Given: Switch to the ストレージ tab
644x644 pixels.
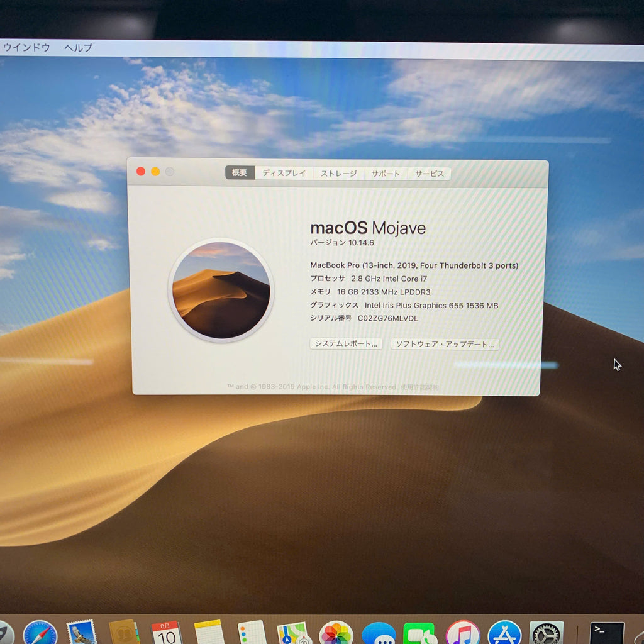Looking at the screenshot, I should coord(338,174).
